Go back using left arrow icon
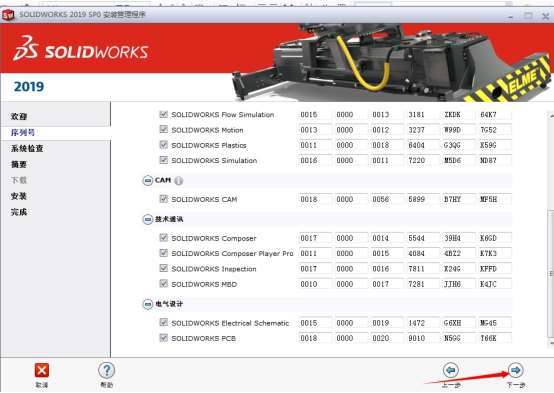This screenshot has height=393, width=554. 450,370
